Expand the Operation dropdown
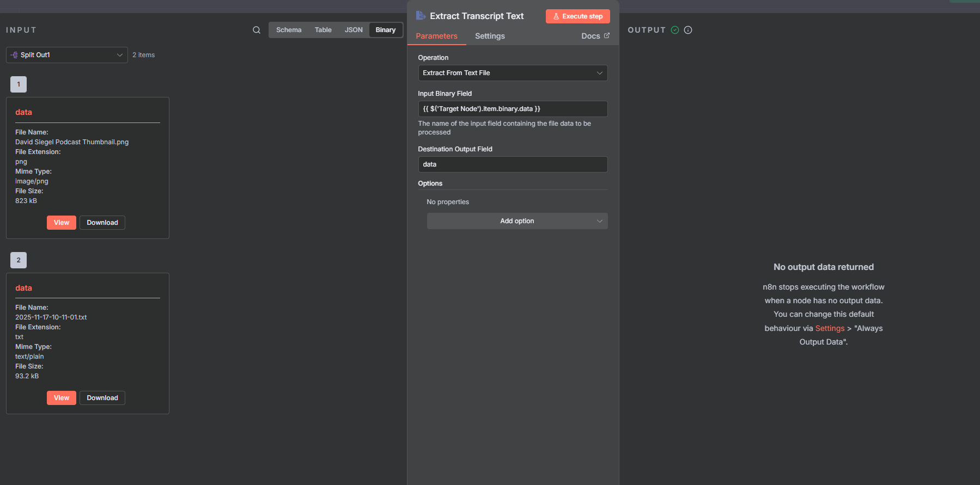This screenshot has height=485, width=980. (512, 73)
